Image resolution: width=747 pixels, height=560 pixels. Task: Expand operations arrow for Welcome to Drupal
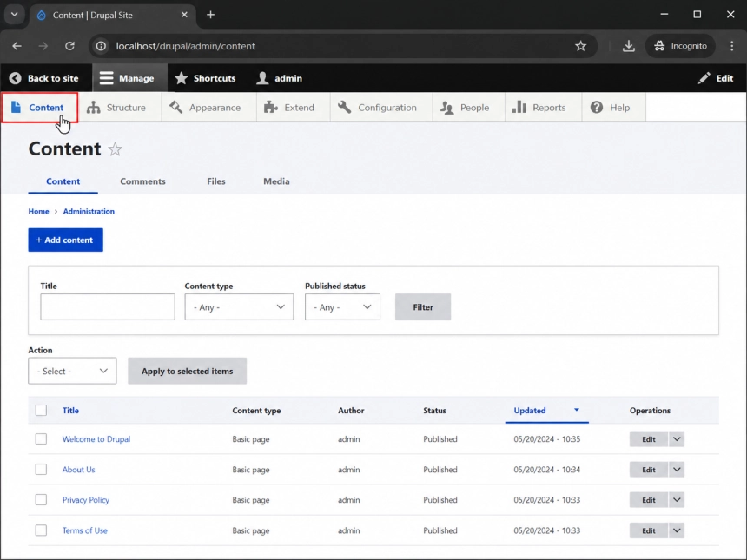(677, 439)
